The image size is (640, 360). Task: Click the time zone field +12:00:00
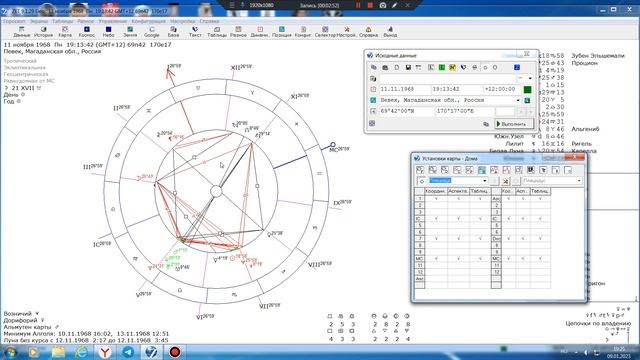tap(502, 89)
